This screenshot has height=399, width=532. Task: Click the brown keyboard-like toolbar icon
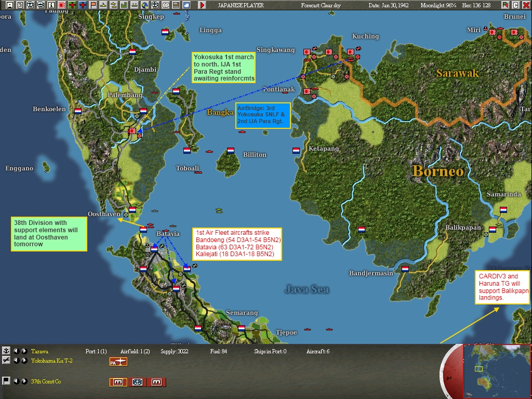[176, 5]
